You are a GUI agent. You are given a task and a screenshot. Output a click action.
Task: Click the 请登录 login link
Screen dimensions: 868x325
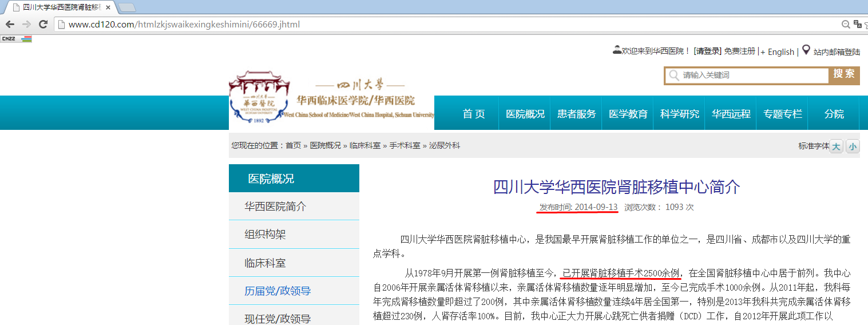[x=707, y=51]
